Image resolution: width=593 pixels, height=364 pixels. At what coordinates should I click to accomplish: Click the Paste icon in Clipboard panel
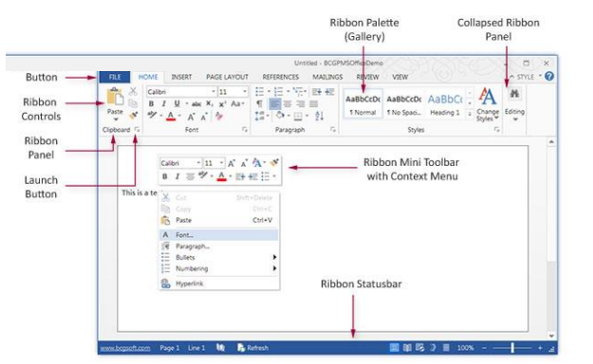point(115,97)
